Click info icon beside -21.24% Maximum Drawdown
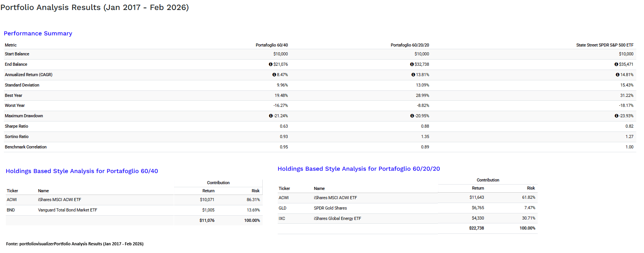This screenshot has width=644, height=253. pyautogui.click(x=271, y=116)
